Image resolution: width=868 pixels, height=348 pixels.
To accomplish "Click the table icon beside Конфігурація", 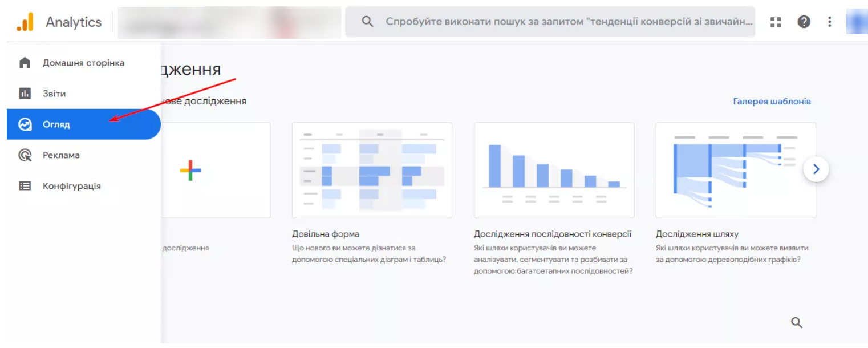I will (25, 186).
